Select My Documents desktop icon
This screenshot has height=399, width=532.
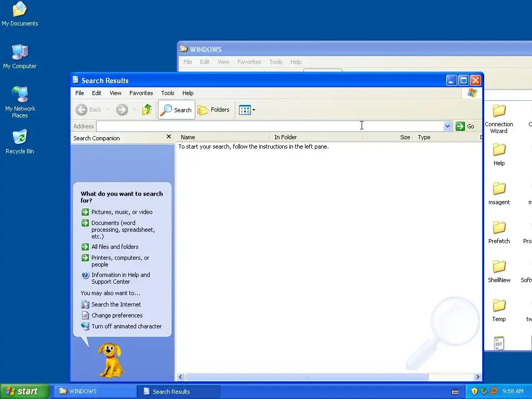click(x=20, y=14)
